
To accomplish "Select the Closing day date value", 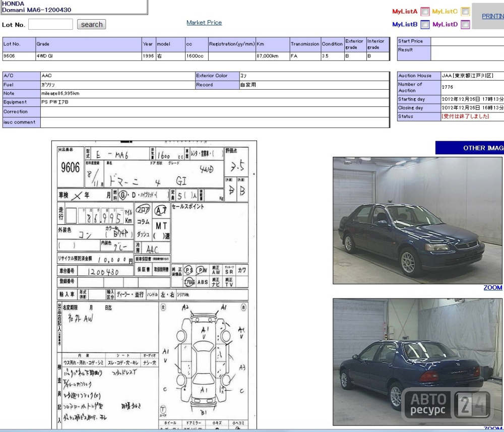I will click(x=473, y=108).
